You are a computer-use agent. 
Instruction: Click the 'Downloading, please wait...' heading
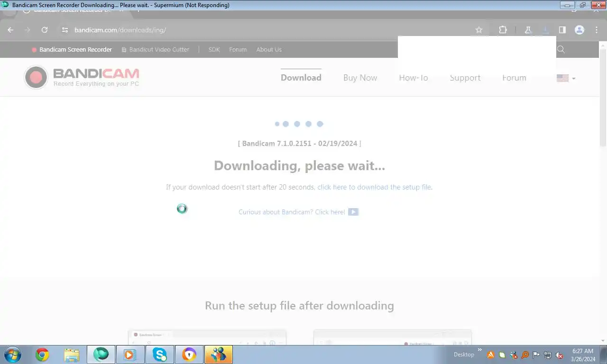[299, 165]
